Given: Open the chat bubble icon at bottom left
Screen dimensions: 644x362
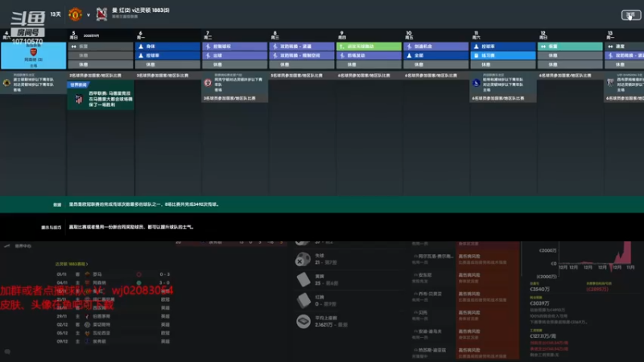Looking at the screenshot, I should pyautogui.click(x=7, y=352).
